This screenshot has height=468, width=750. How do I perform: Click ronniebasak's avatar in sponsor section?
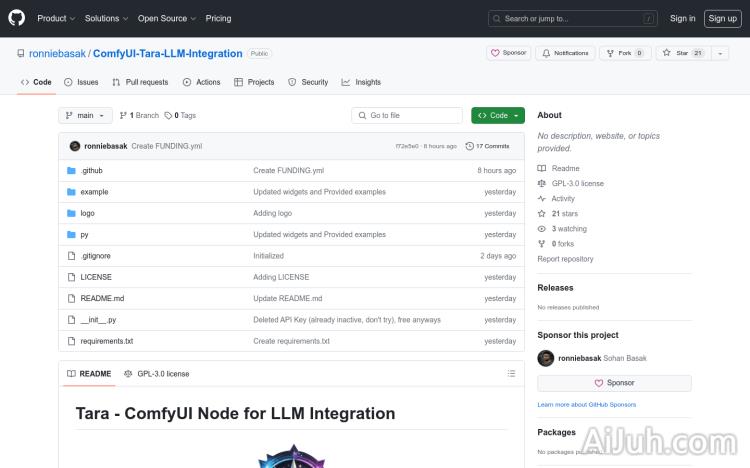(x=546, y=358)
